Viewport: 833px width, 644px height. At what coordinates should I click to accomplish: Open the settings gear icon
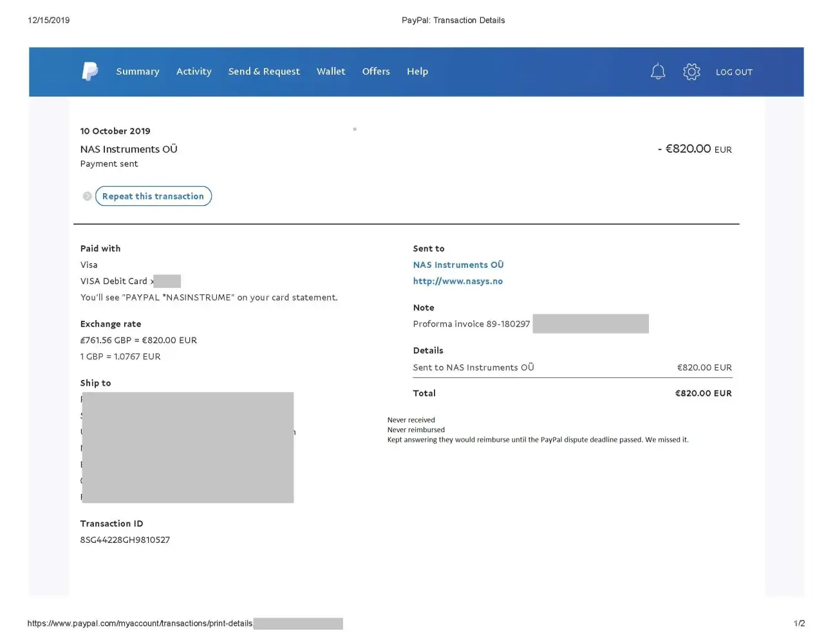coord(691,71)
